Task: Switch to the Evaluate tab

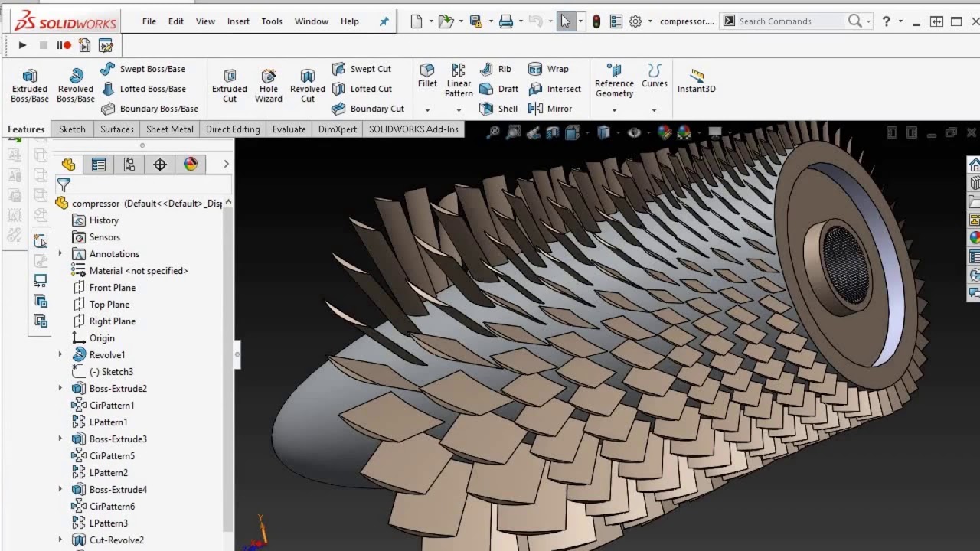Action: pyautogui.click(x=289, y=129)
